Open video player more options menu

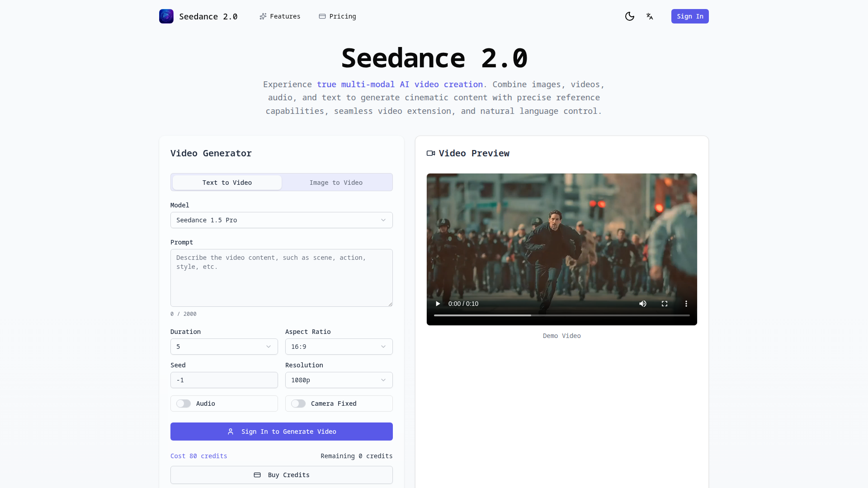pyautogui.click(x=686, y=304)
